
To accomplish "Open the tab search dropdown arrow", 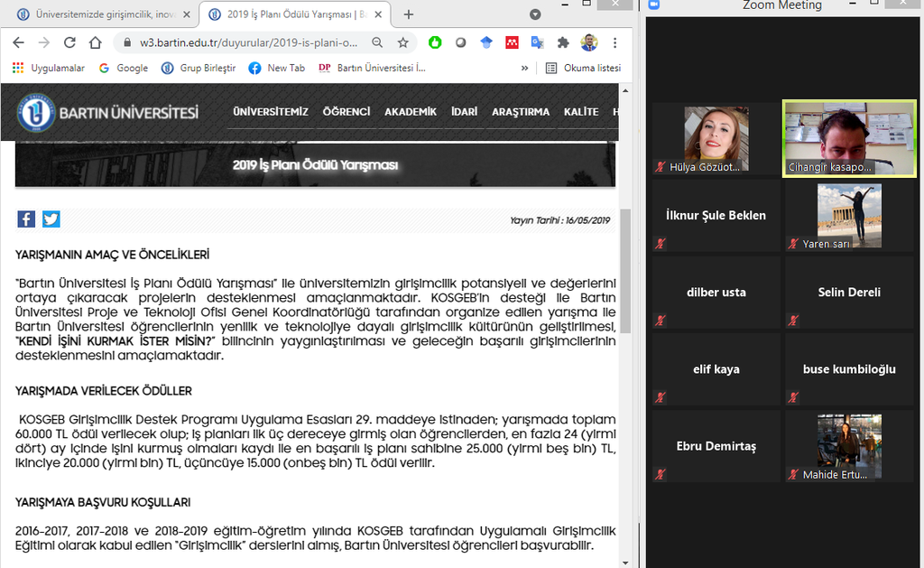I will tap(535, 14).
